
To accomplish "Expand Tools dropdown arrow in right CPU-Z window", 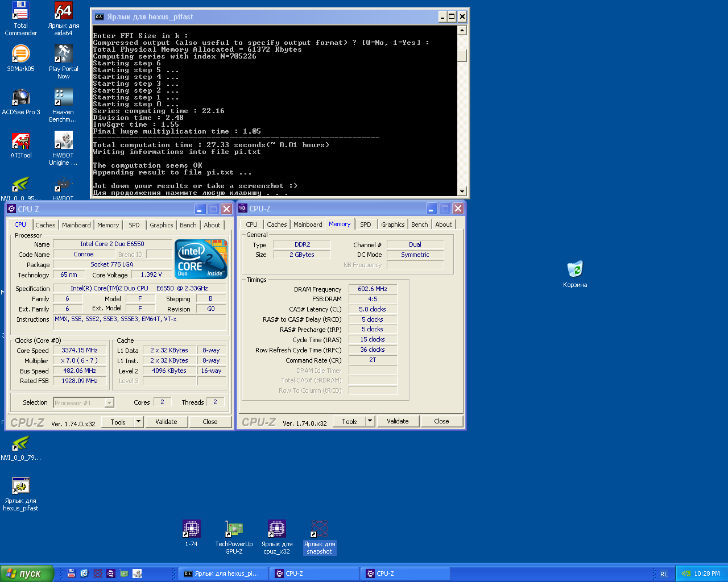I will 370,421.
